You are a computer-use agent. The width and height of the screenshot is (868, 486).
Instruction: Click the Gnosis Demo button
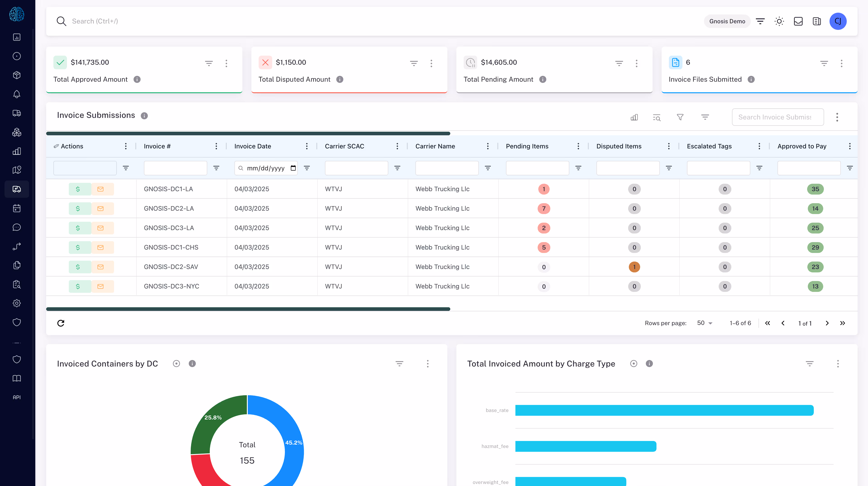point(727,21)
